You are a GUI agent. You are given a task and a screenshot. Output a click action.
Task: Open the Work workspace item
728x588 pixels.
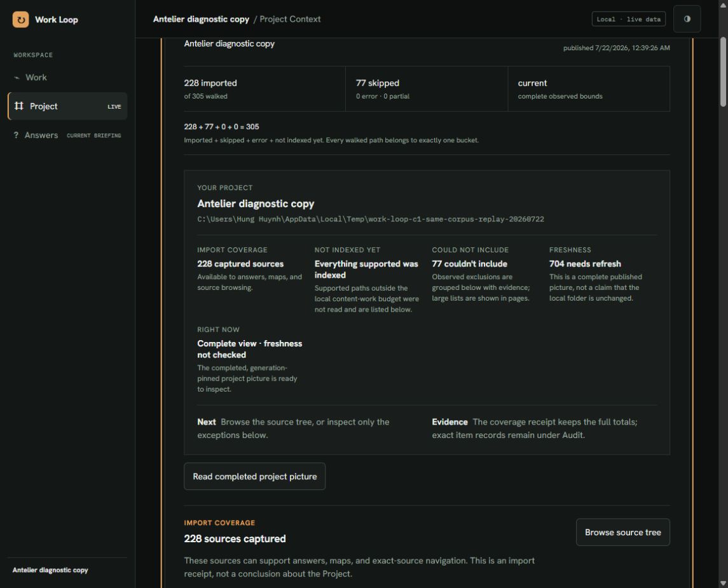(x=67, y=78)
